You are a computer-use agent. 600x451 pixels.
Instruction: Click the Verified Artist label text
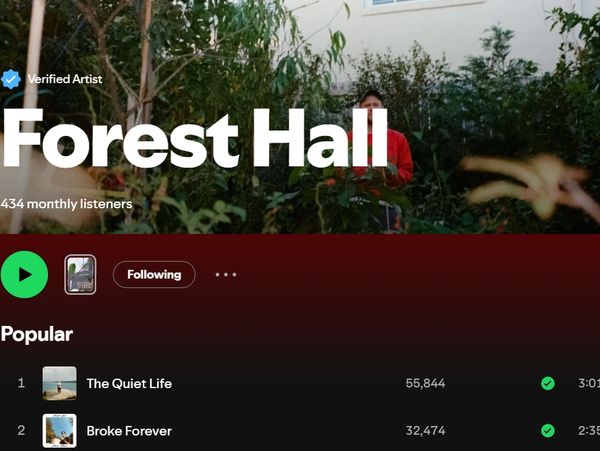tap(65, 79)
